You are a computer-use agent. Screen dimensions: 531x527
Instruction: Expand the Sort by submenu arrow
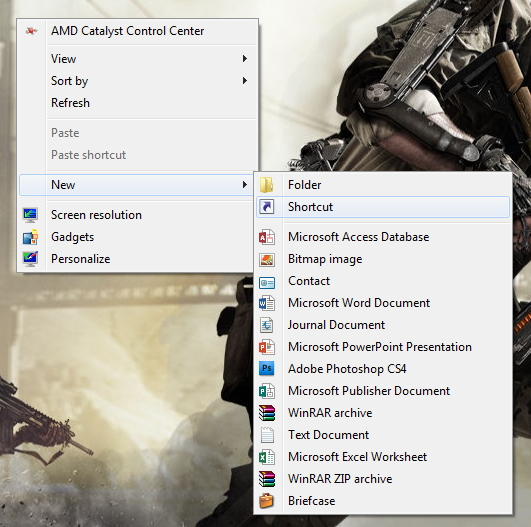click(245, 81)
